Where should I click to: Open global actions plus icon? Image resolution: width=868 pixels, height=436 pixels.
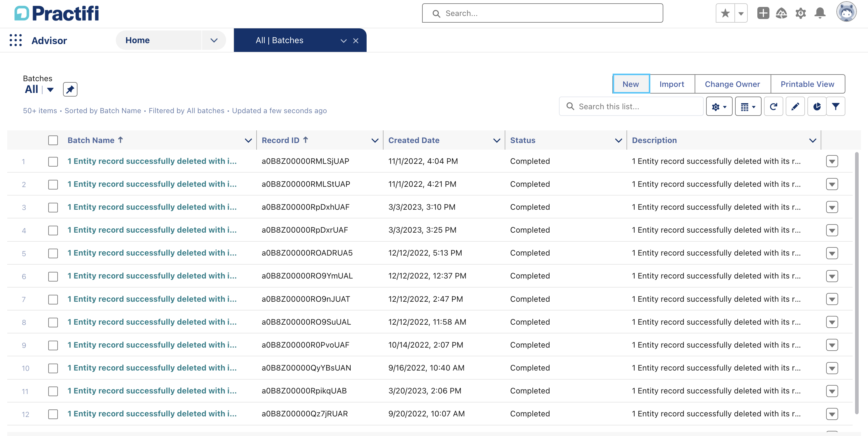[763, 13]
